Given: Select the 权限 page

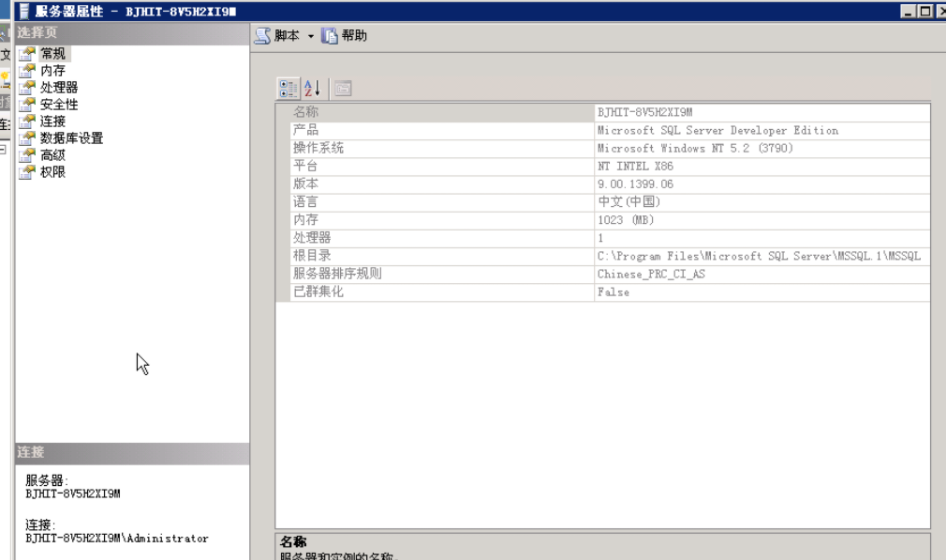Looking at the screenshot, I should tap(52, 172).
